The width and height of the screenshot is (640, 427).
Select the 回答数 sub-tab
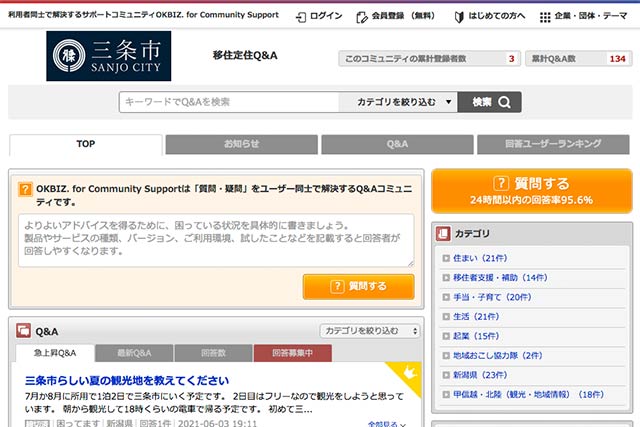pyautogui.click(x=213, y=353)
